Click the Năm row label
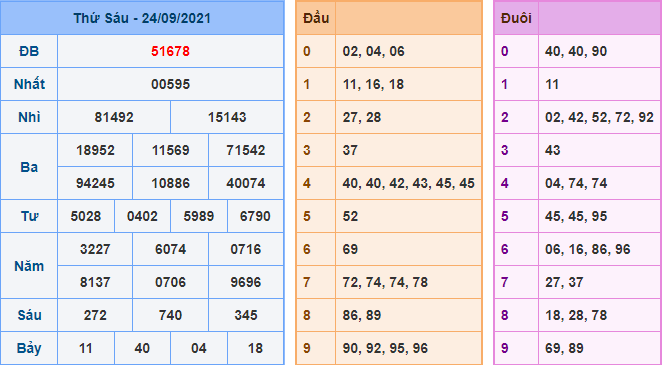662x365 pixels. [29, 266]
